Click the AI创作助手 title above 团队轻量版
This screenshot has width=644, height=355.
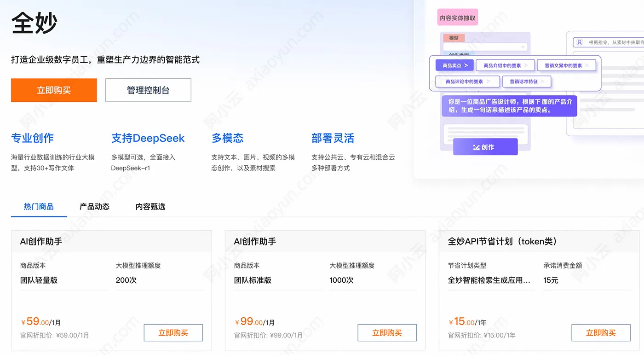pos(41,241)
